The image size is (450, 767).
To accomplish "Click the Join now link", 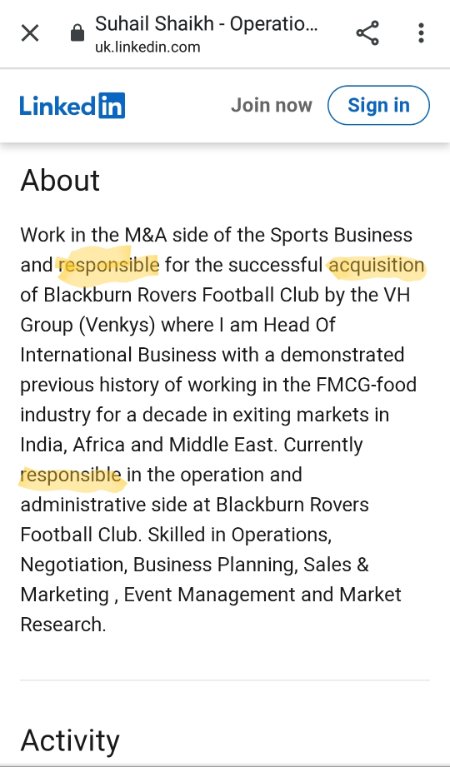I will (271, 105).
